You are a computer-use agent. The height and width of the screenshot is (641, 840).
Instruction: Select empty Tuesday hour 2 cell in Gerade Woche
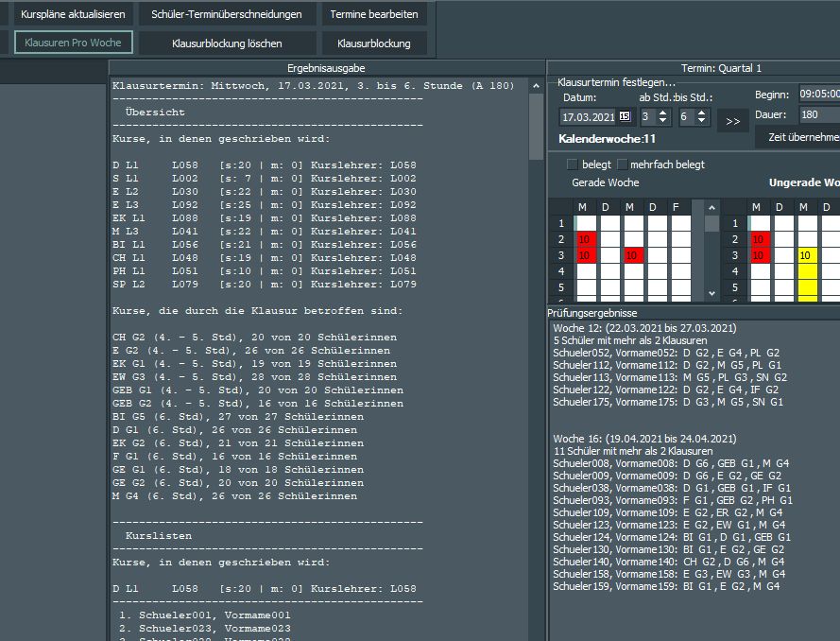point(609,239)
